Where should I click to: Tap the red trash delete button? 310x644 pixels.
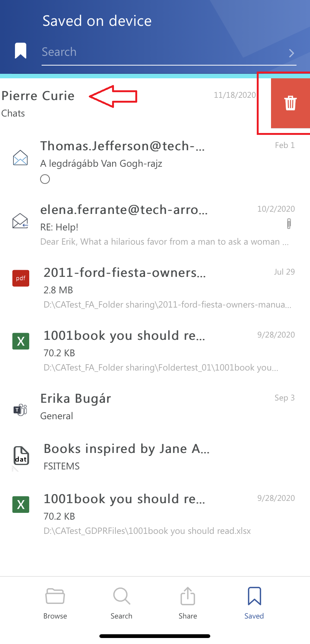coord(290,103)
